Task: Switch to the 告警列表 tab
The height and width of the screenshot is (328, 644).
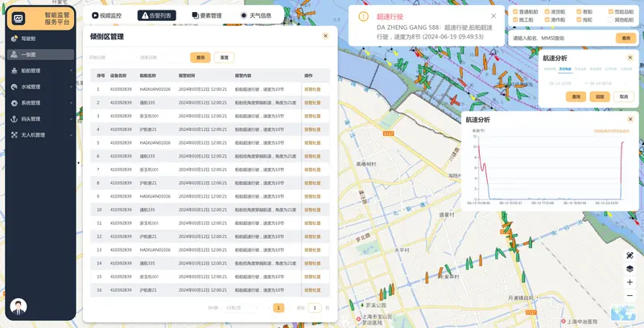Action: click(157, 15)
